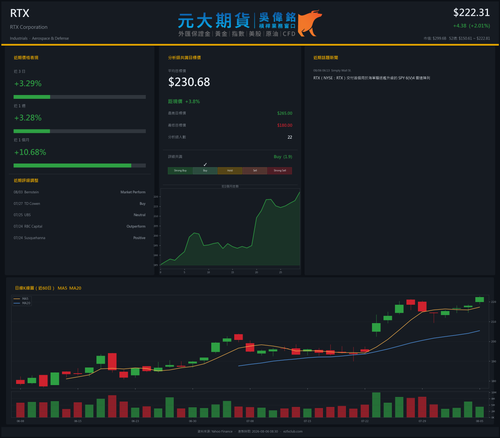500x438 pixels.
Task: Click the +10.68% progress bar
Action: pyautogui.click(x=80, y=166)
